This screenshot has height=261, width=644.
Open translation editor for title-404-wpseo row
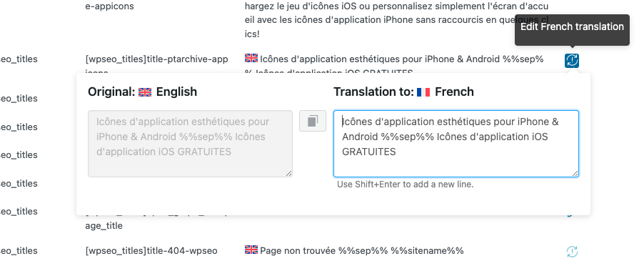(x=572, y=251)
